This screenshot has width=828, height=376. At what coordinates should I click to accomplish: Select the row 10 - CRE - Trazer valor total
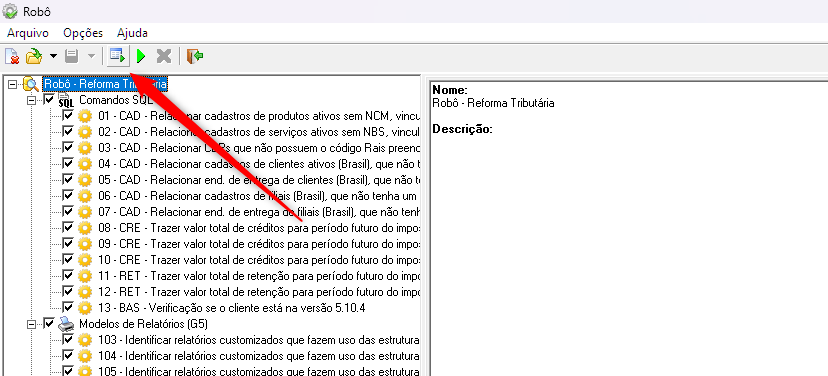259,259
